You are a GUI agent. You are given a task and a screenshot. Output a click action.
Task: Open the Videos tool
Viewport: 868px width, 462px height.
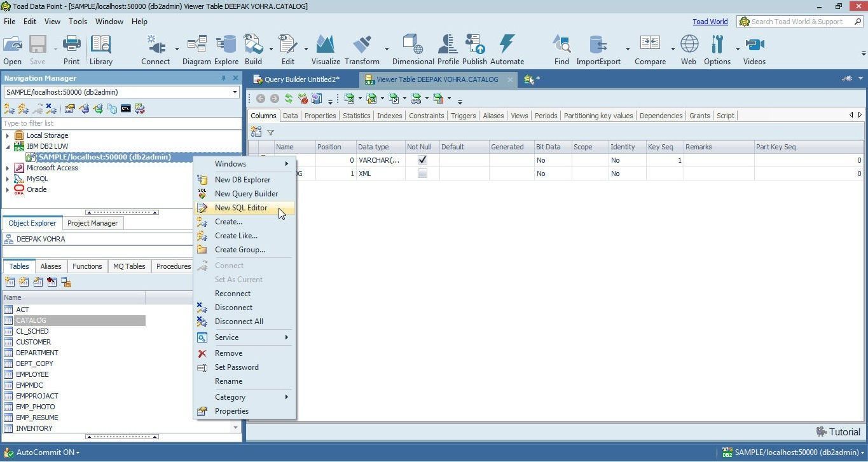[x=754, y=50]
